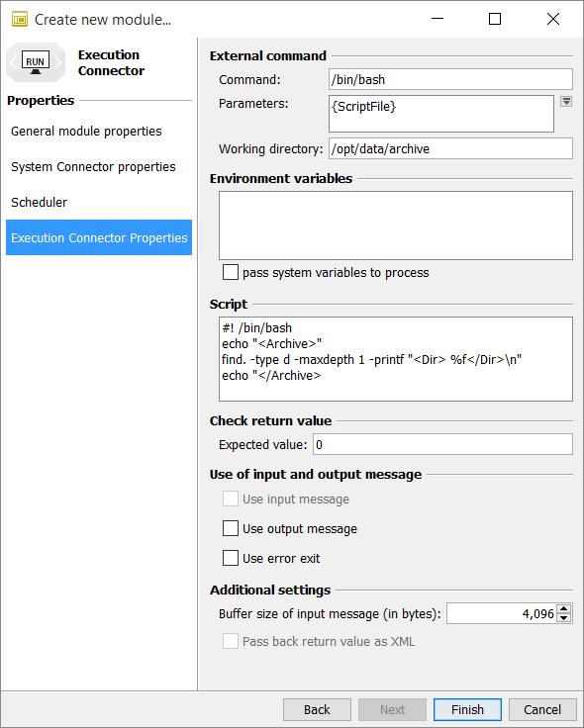Click the Check return value heading
The height and width of the screenshot is (728, 584).
point(270,420)
